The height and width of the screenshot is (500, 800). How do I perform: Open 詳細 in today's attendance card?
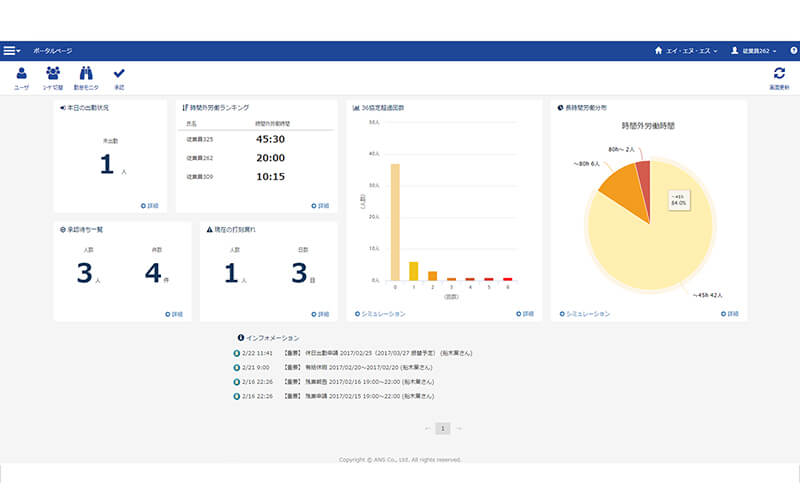(x=150, y=206)
